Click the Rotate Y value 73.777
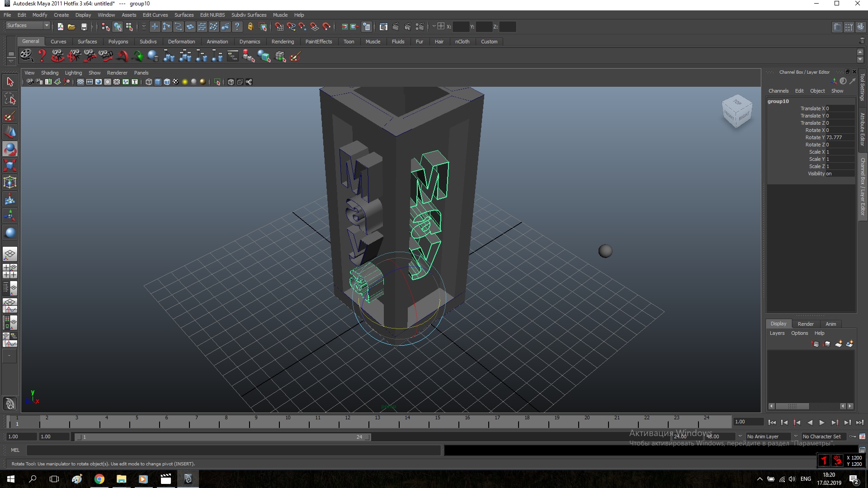 click(x=840, y=137)
